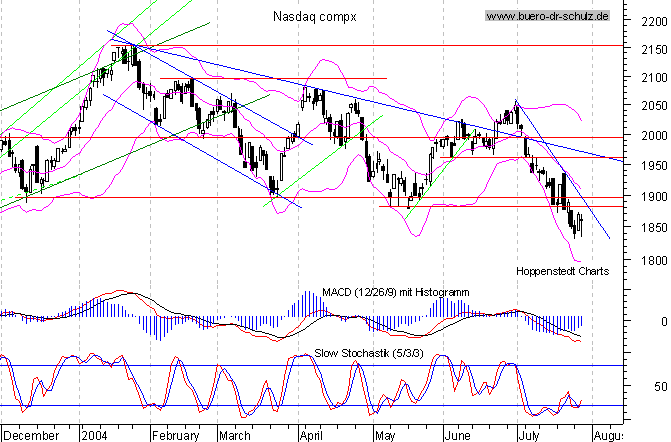Image resolution: width=671 pixels, height=442 pixels.
Task: Click the www.buero-dr-schulz.de website link
Action: coord(546,16)
